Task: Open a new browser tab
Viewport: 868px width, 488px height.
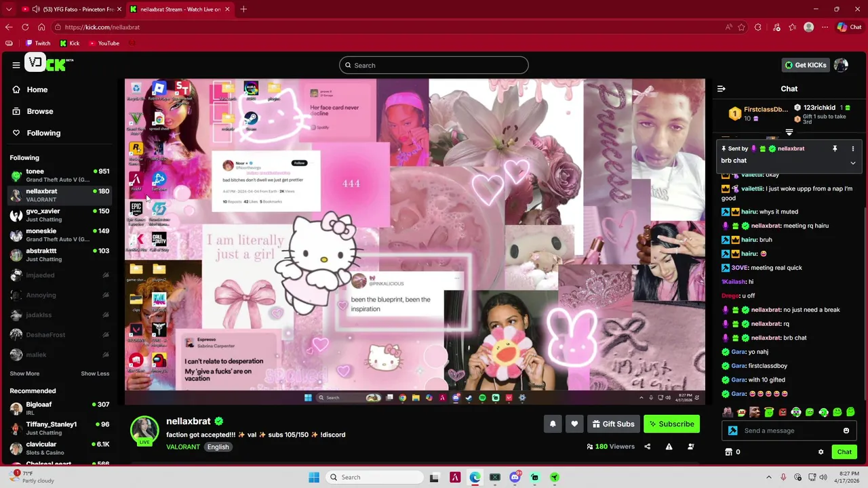Action: coord(243,9)
